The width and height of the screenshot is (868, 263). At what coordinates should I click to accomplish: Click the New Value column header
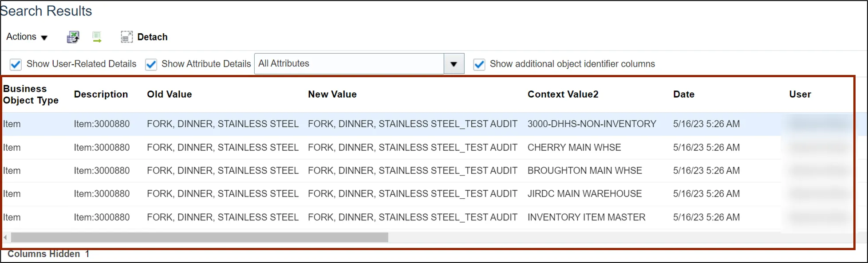(x=332, y=94)
